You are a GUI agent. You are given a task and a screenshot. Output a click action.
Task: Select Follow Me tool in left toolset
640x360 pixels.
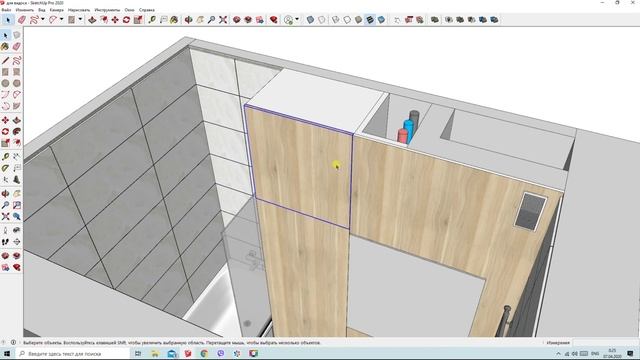click(x=17, y=131)
